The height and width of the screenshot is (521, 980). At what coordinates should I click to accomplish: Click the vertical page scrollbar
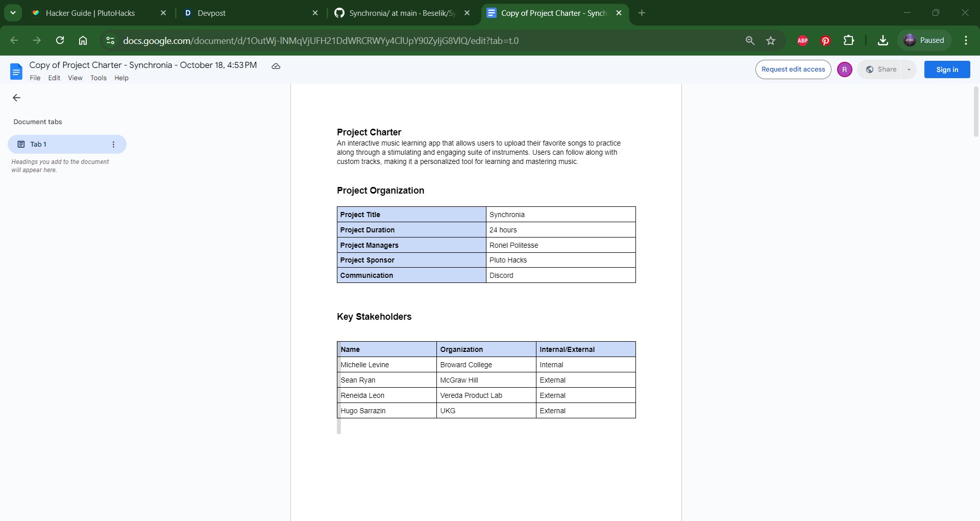[x=975, y=112]
